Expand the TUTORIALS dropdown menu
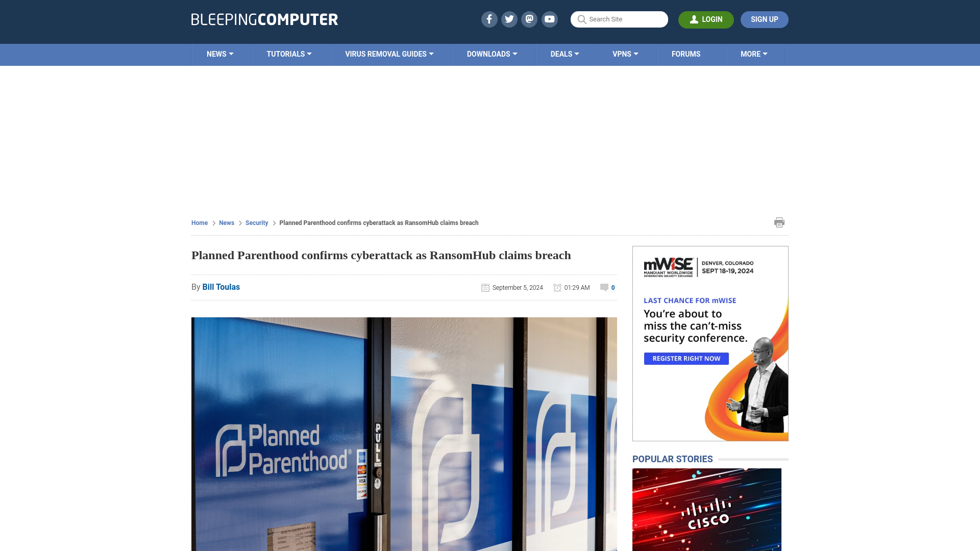980x551 pixels. tap(289, 54)
